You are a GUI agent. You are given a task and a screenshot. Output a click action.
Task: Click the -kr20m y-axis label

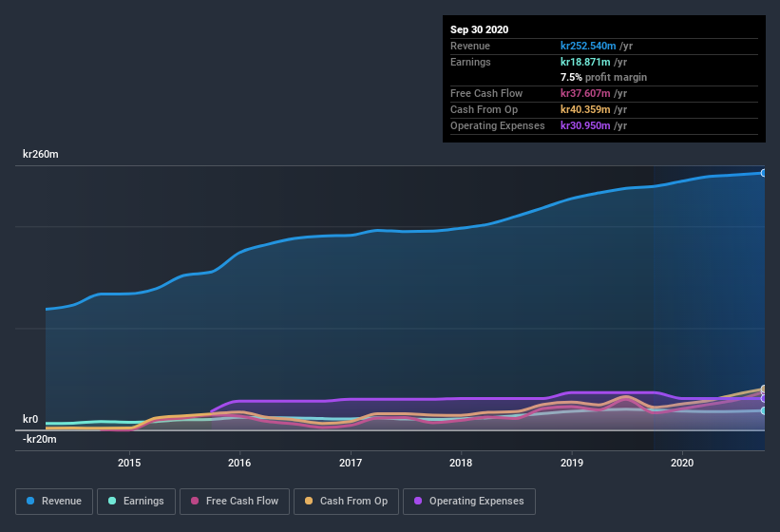pos(40,439)
